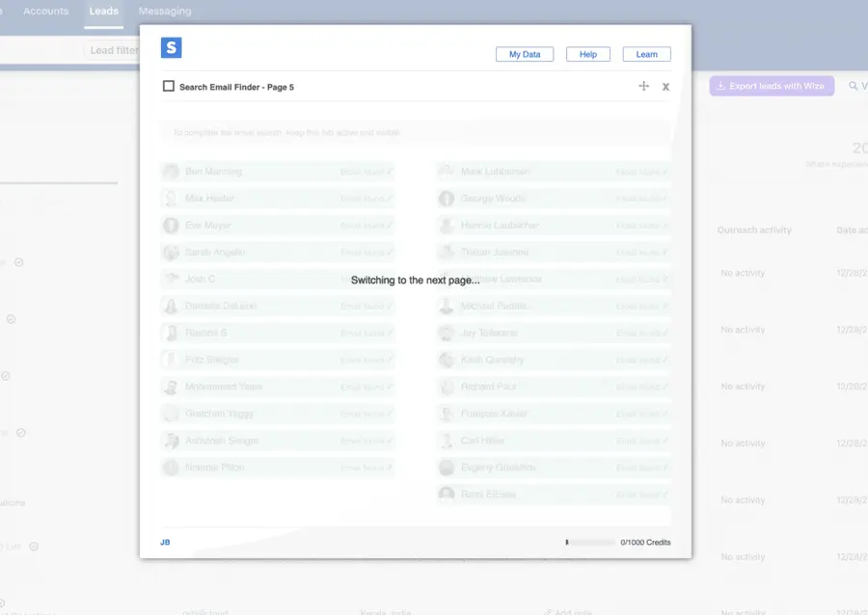Open the My Data button
The height and width of the screenshot is (615, 868).
pyautogui.click(x=525, y=54)
